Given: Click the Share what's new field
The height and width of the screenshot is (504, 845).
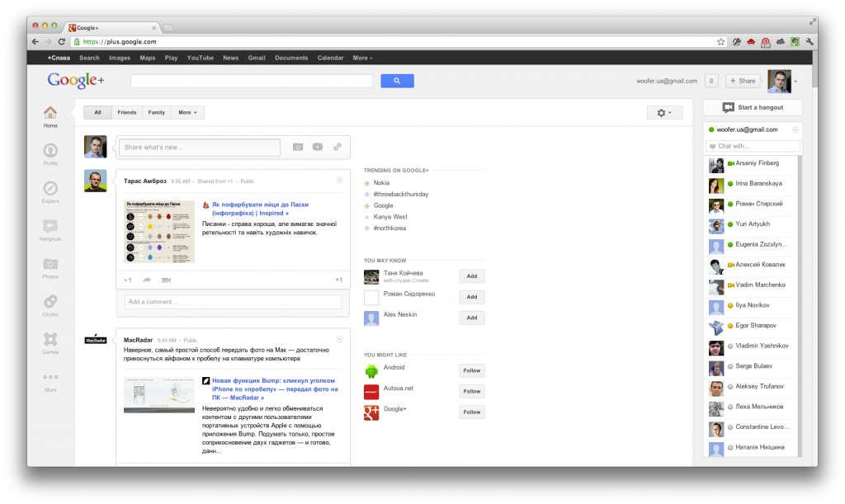Looking at the screenshot, I should [200, 147].
